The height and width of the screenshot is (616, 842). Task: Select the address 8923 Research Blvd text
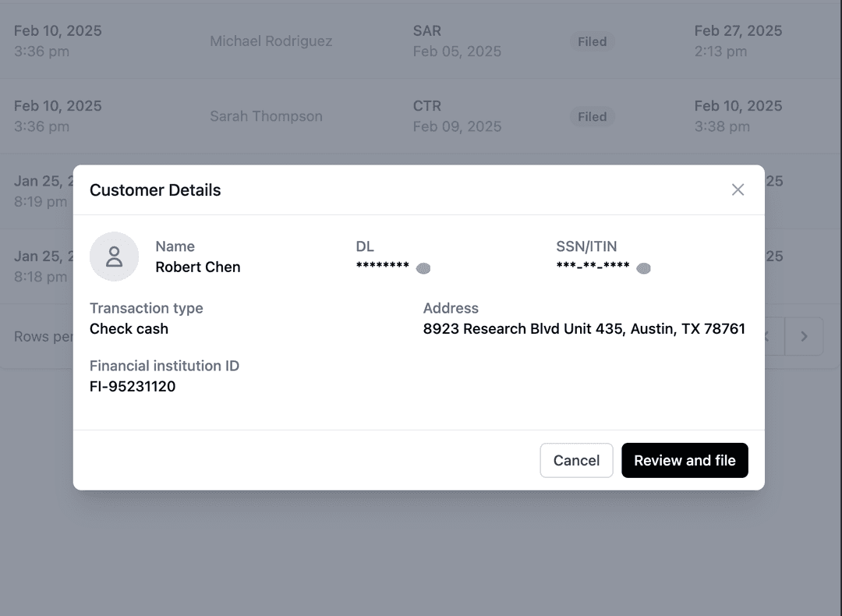584,329
